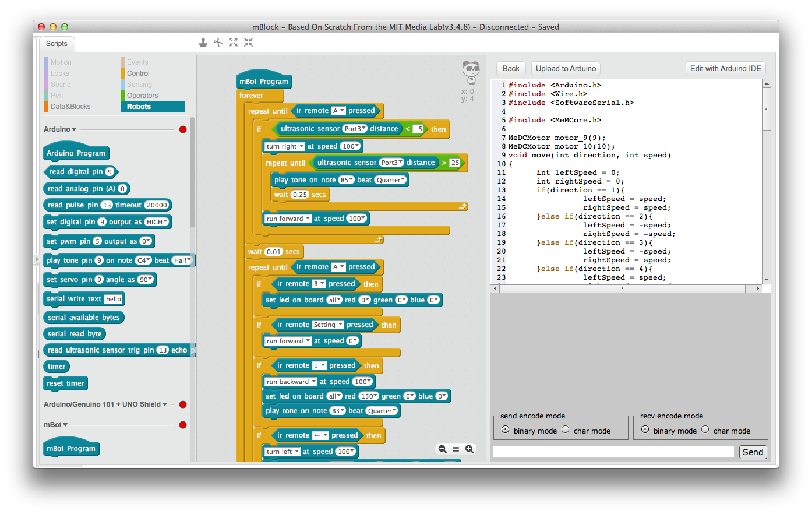Screen dimensions: 812x514
Task: Click the serial message input field
Action: 613,452
